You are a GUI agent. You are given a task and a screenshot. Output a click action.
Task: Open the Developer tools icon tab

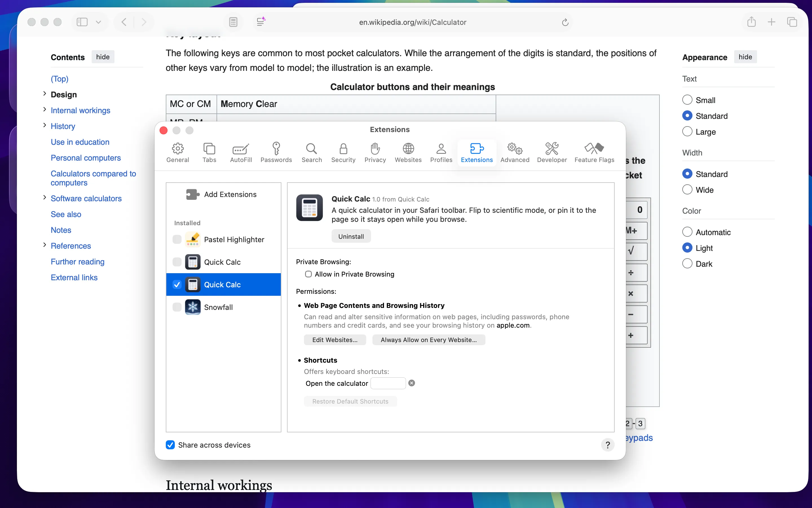[x=551, y=152]
